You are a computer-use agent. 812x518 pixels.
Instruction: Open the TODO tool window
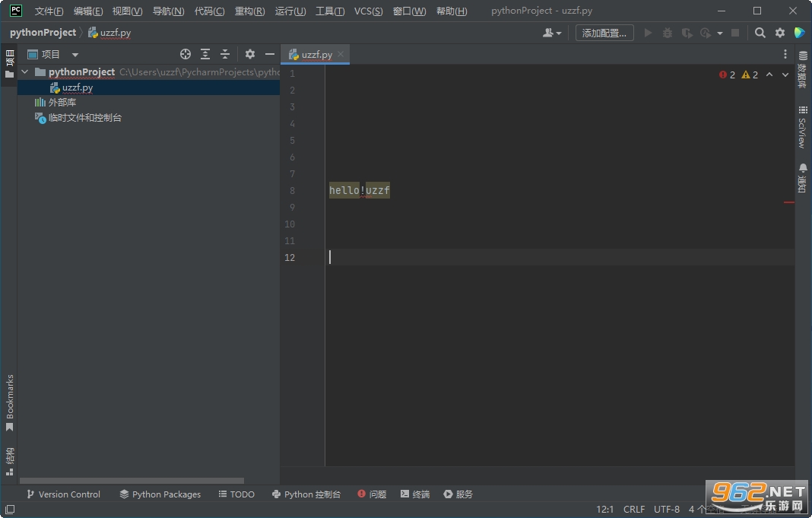coord(236,494)
